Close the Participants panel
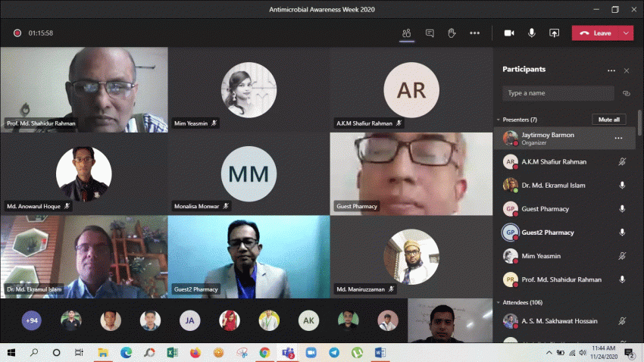Viewport: 644px width, 362px height. pyautogui.click(x=627, y=70)
